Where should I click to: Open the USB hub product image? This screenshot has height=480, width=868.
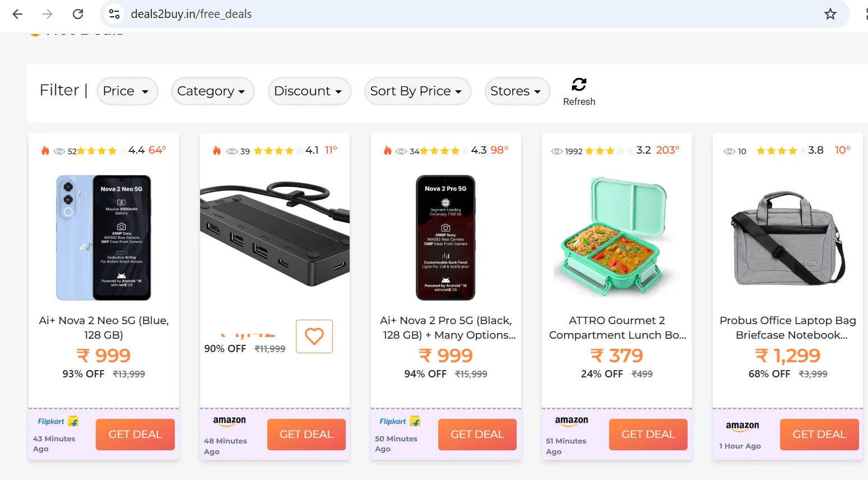coord(275,233)
